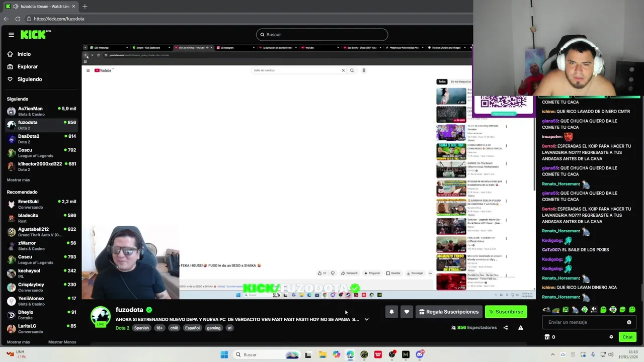This screenshot has width=644, height=362.
Task: Open k1hector2000xd322 followed channel
Action: pos(41,166)
